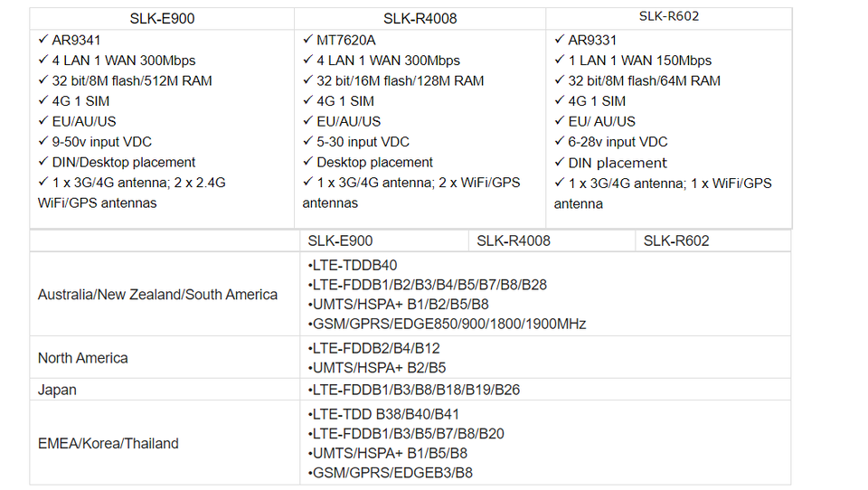
Task: Click the LTE-FDDB2/B4/B12 band entry
Action: (374, 348)
